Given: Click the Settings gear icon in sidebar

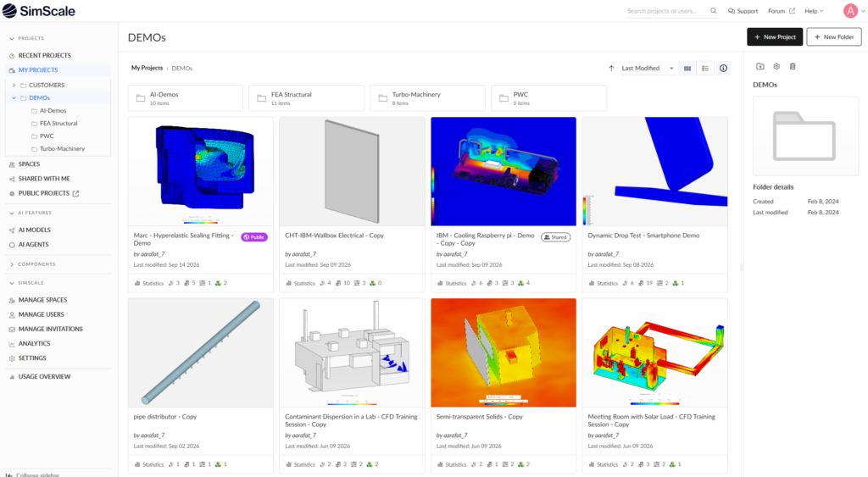Looking at the screenshot, I should tap(12, 358).
